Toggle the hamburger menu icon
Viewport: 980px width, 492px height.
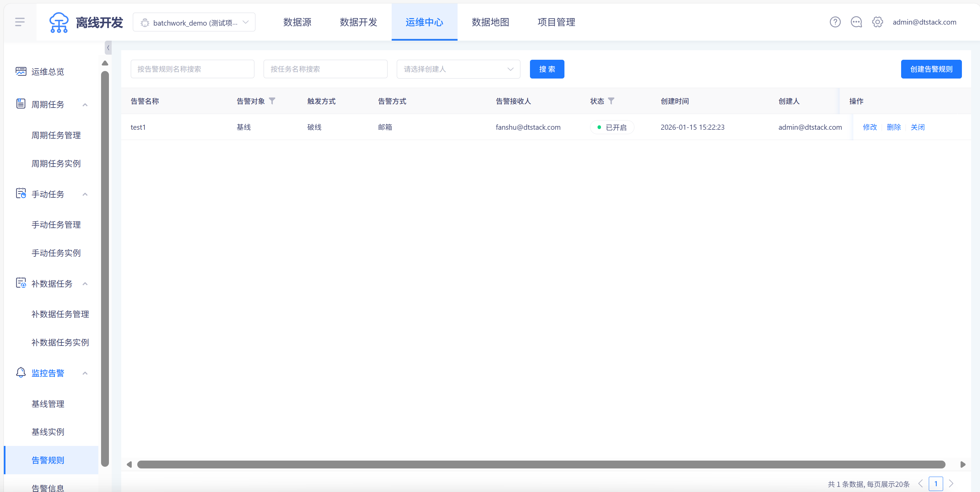point(20,22)
